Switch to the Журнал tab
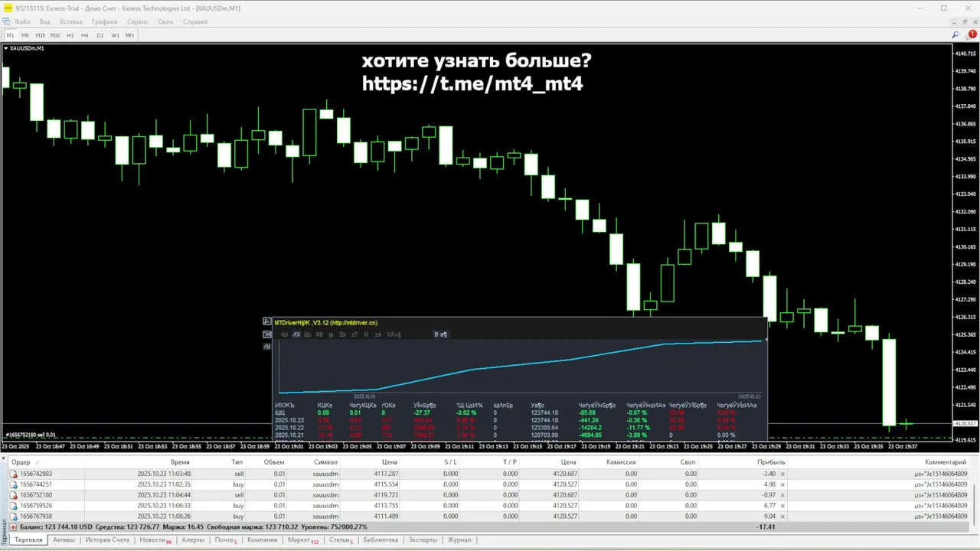This screenshot has width=980, height=551. tap(459, 540)
